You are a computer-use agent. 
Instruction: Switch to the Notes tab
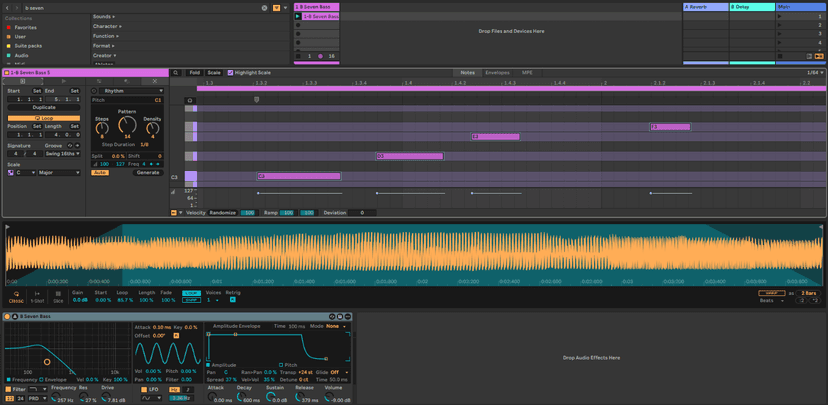tap(467, 73)
